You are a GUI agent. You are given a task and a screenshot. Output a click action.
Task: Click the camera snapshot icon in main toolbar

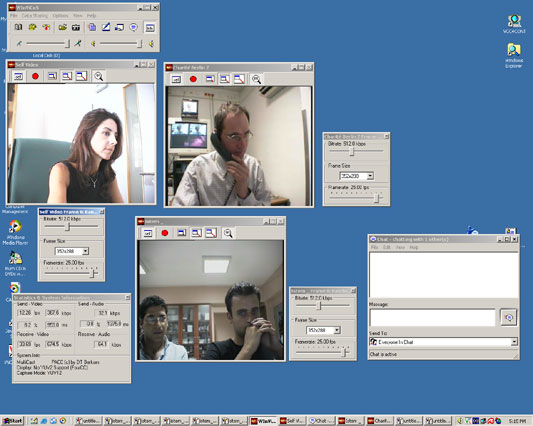[76, 27]
